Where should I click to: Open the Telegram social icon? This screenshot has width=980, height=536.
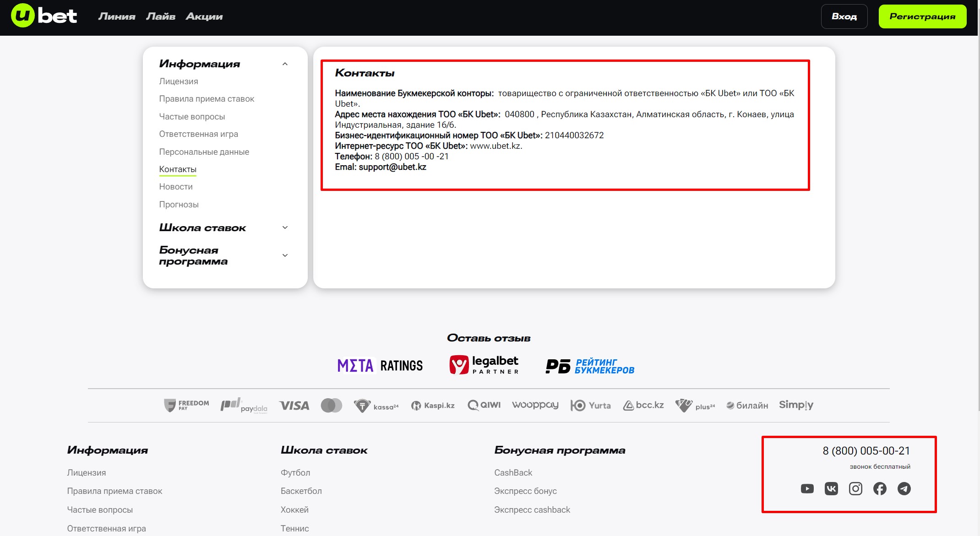pos(904,489)
